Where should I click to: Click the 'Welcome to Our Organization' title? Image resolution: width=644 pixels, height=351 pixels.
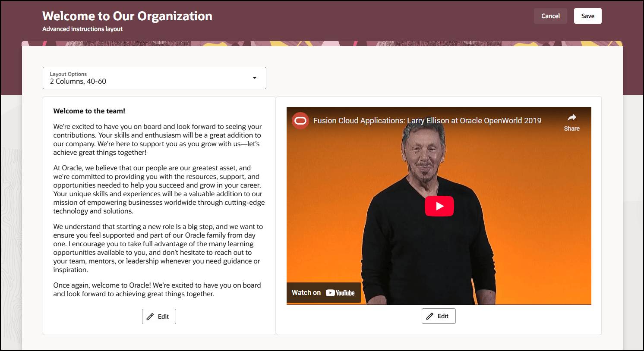point(127,16)
